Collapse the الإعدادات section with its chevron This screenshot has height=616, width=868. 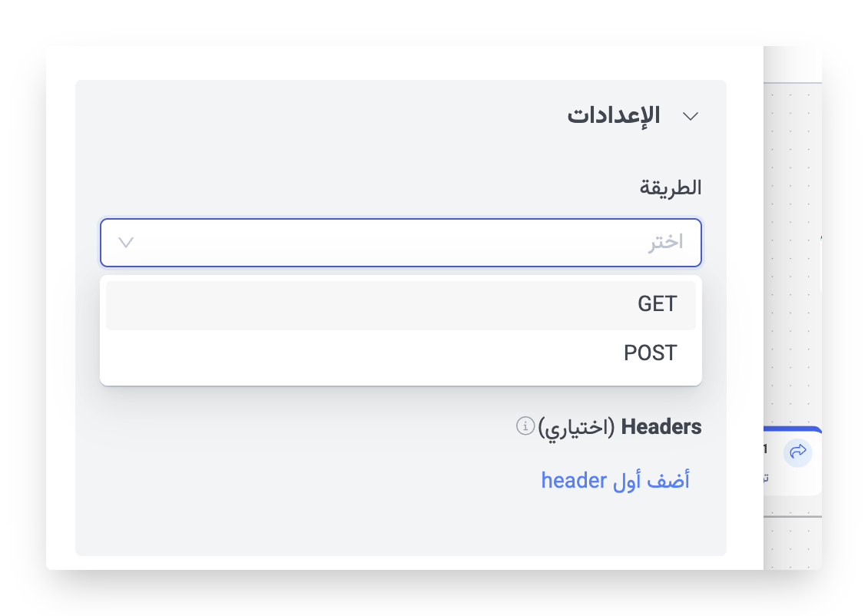pyautogui.click(x=691, y=116)
